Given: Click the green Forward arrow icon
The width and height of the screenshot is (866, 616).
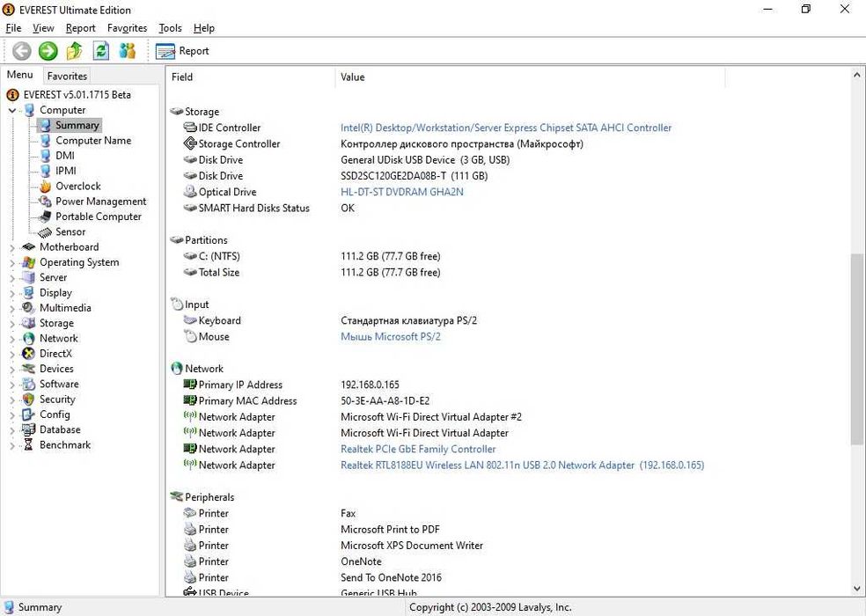Looking at the screenshot, I should [x=48, y=51].
